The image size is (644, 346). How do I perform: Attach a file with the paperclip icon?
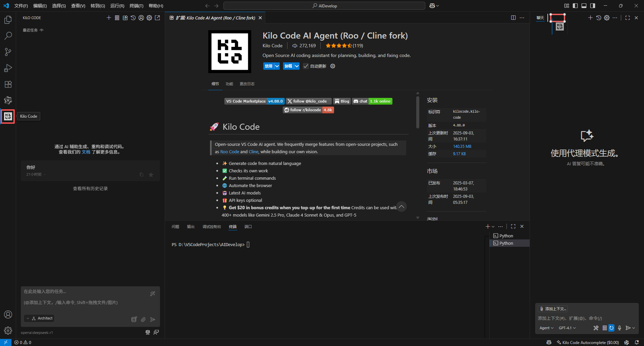[x=143, y=320]
